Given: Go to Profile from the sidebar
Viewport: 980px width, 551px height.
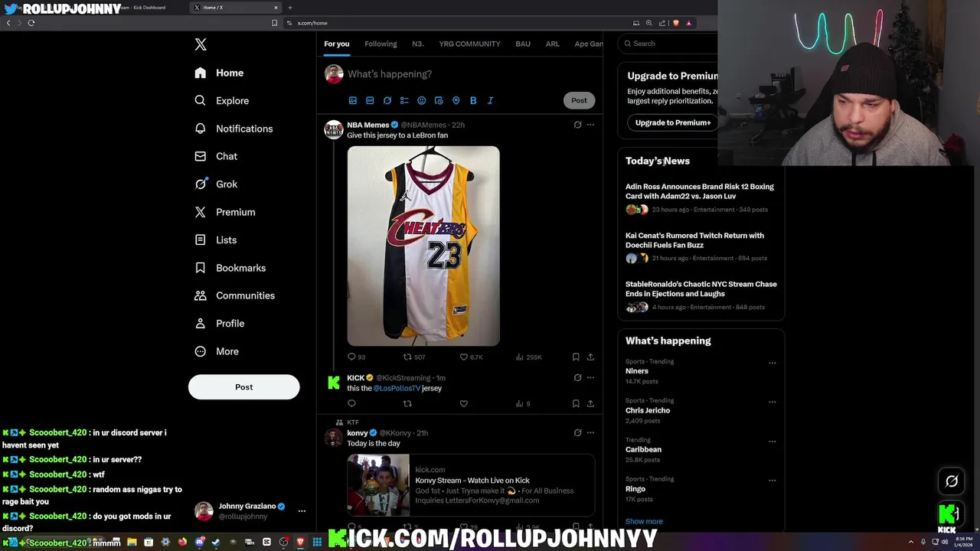Looking at the screenshot, I should [219, 323].
